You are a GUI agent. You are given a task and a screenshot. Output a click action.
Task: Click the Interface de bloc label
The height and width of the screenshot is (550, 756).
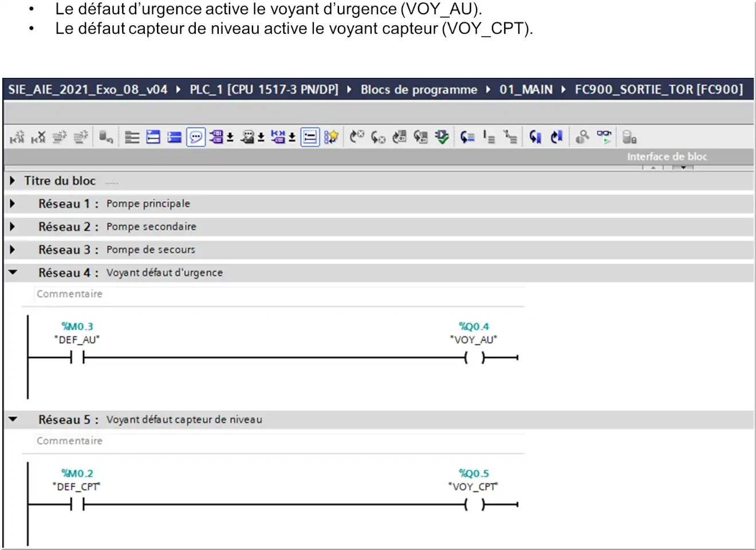tap(667, 156)
